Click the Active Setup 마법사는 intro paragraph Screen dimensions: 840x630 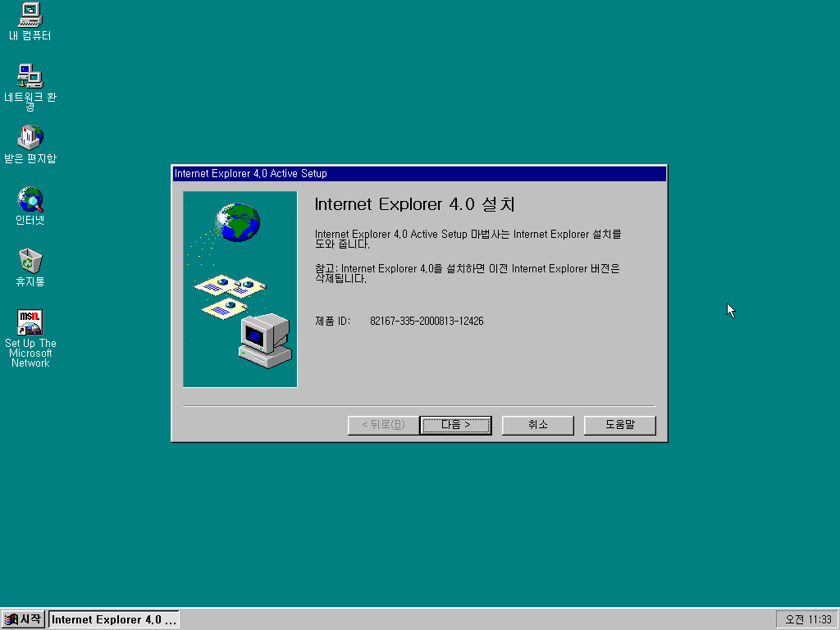coord(468,239)
